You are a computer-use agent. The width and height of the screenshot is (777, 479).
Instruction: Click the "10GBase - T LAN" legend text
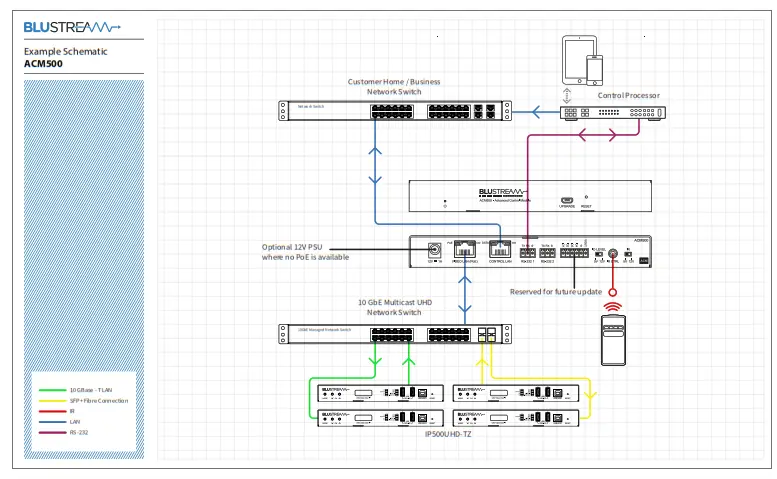point(91,390)
